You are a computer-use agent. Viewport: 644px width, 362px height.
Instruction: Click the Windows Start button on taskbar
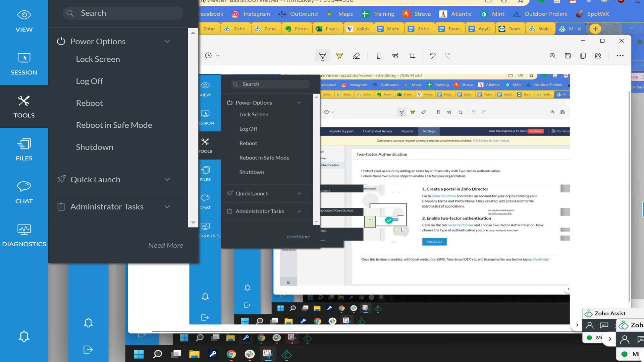tap(139, 354)
